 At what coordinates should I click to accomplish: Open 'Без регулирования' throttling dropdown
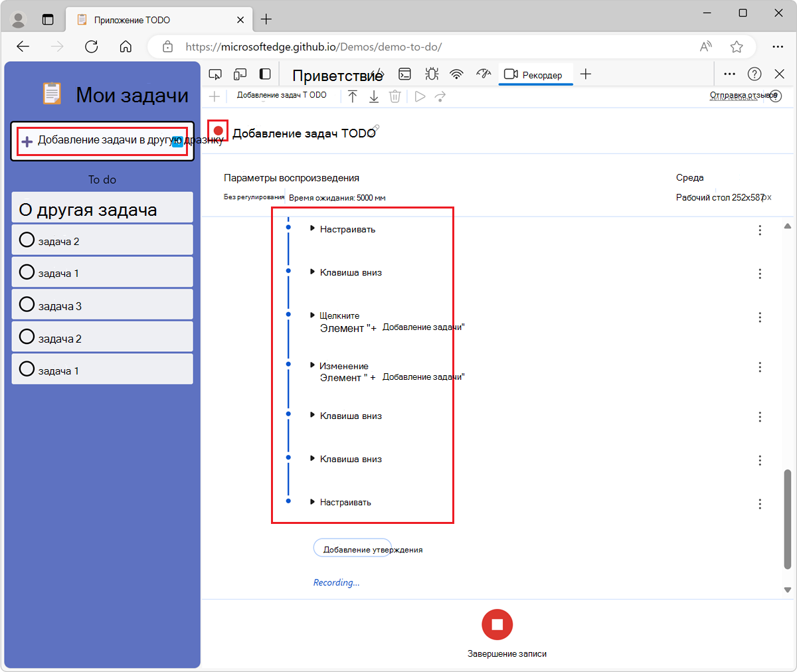(254, 197)
